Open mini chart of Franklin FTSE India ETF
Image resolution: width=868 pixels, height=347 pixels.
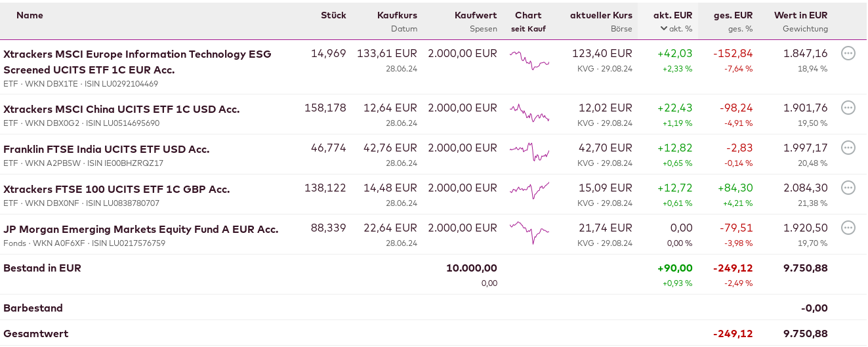coord(529,152)
